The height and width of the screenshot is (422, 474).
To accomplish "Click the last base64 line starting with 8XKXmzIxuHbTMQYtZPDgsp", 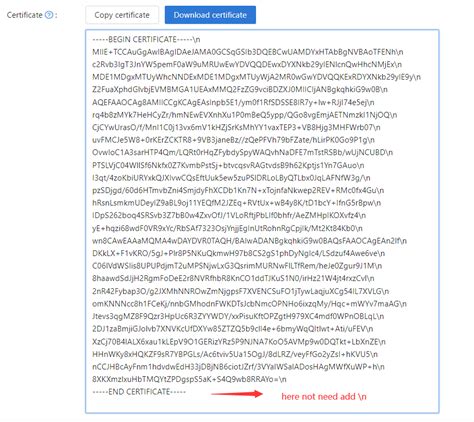I will point(189,379).
